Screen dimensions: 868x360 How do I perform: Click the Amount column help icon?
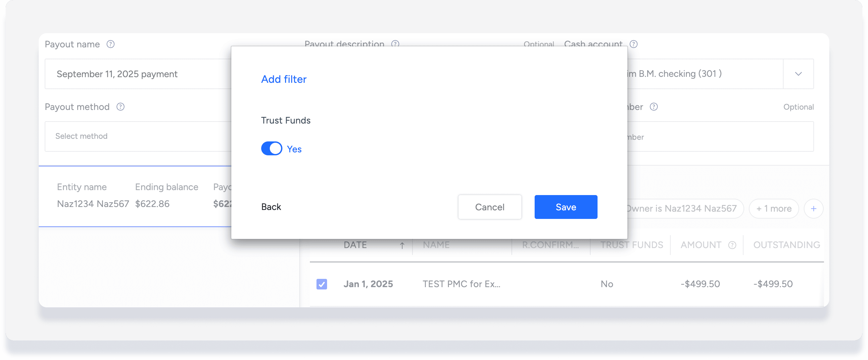[x=732, y=245]
